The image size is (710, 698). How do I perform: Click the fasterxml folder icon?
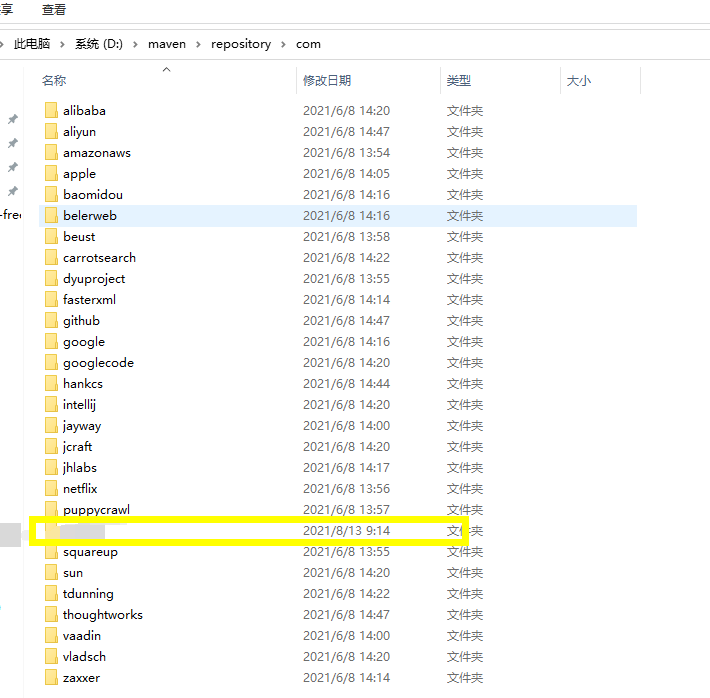(x=51, y=299)
